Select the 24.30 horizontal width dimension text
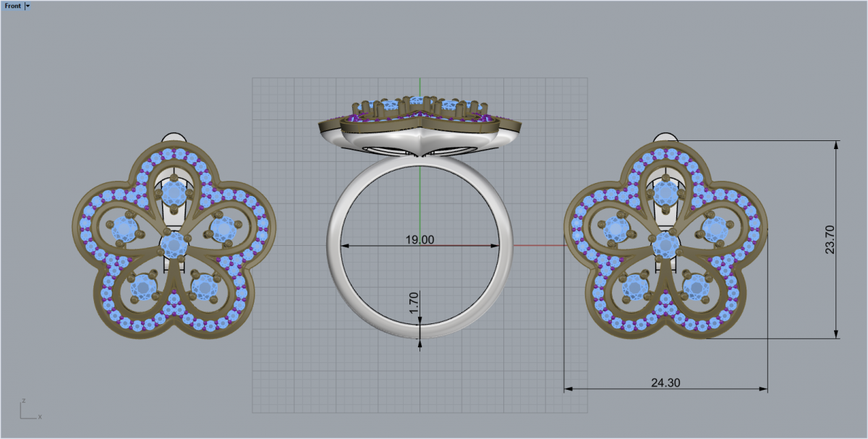Image resolution: width=868 pixels, height=439 pixels. pos(665,383)
